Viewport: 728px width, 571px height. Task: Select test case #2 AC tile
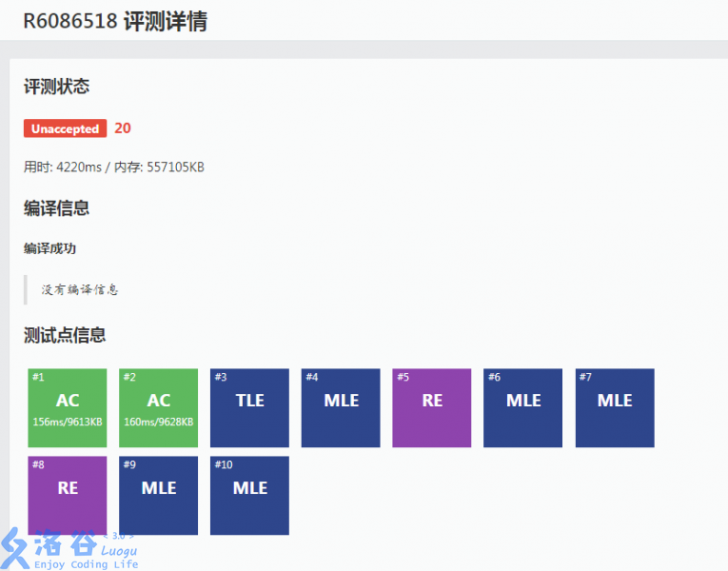pyautogui.click(x=159, y=408)
